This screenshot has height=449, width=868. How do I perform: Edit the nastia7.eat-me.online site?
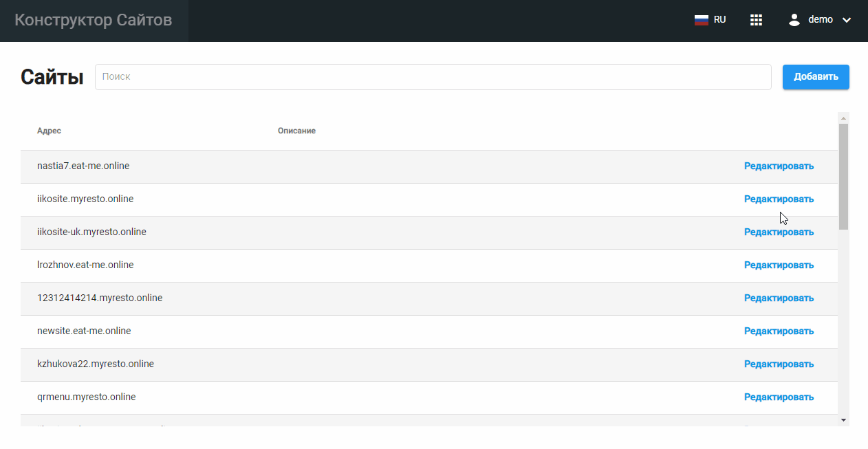(x=779, y=166)
